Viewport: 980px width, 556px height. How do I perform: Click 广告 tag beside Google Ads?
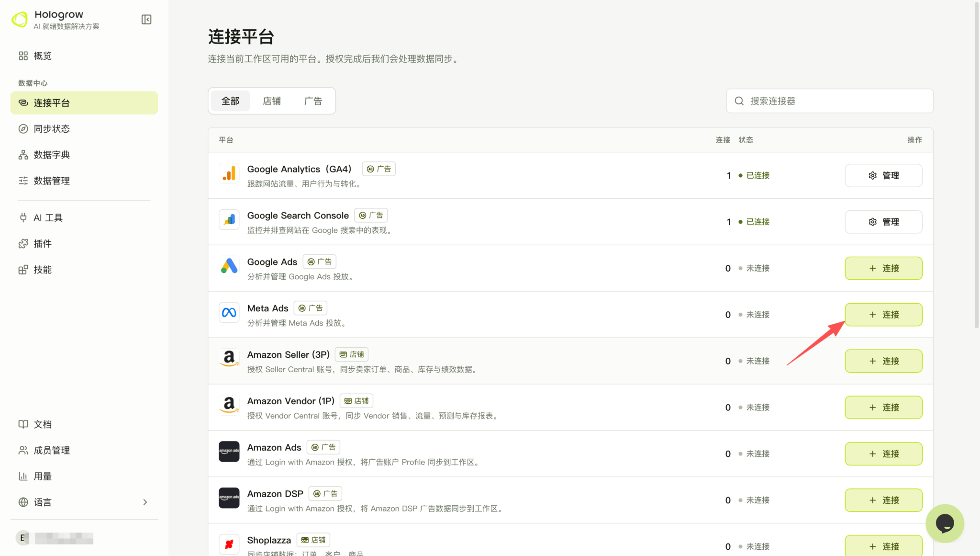point(319,262)
